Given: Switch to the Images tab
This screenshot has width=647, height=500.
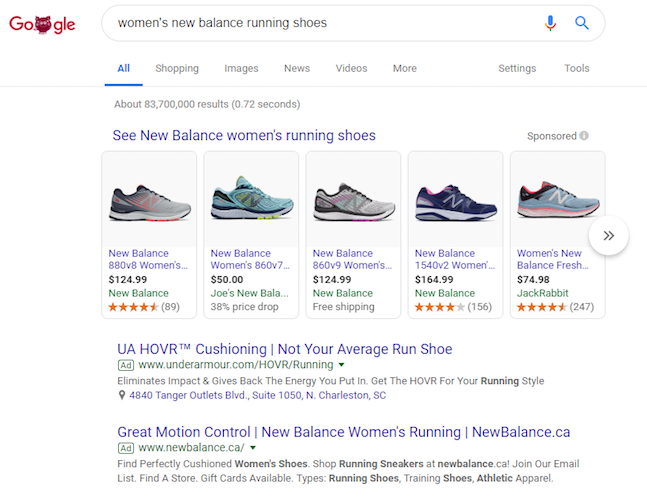Looking at the screenshot, I should pyautogui.click(x=241, y=68).
